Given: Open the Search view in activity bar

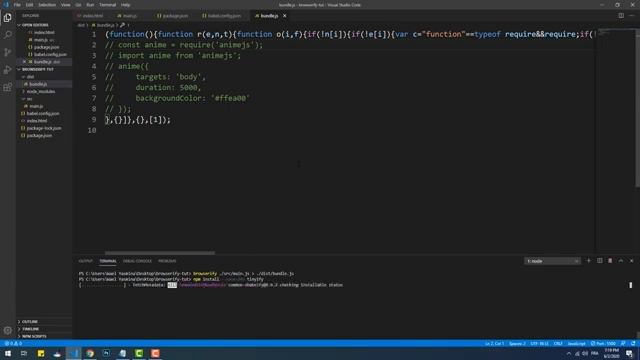Looking at the screenshot, I should (x=7, y=35).
